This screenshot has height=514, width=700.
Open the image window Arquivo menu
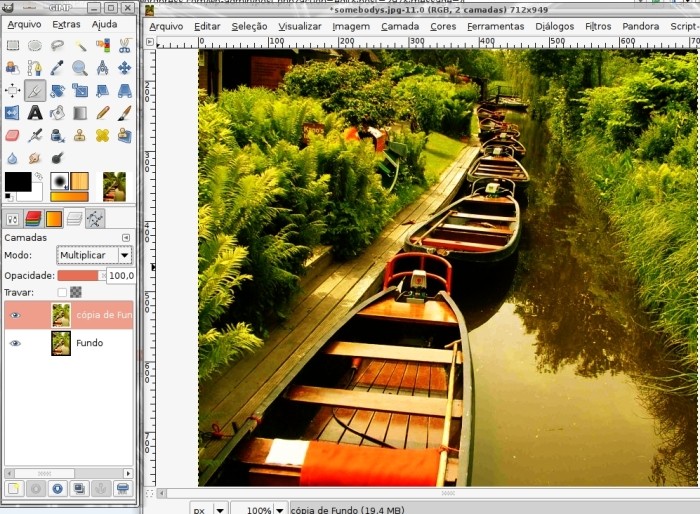click(x=166, y=26)
